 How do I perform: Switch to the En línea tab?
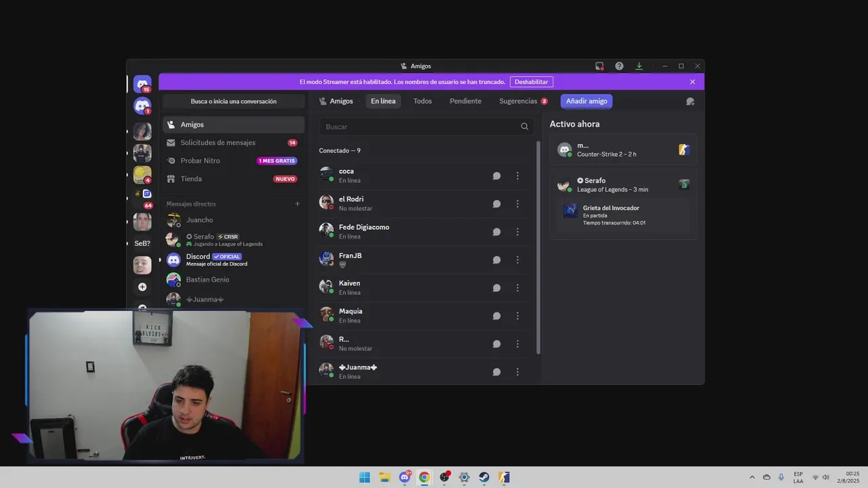(x=383, y=101)
